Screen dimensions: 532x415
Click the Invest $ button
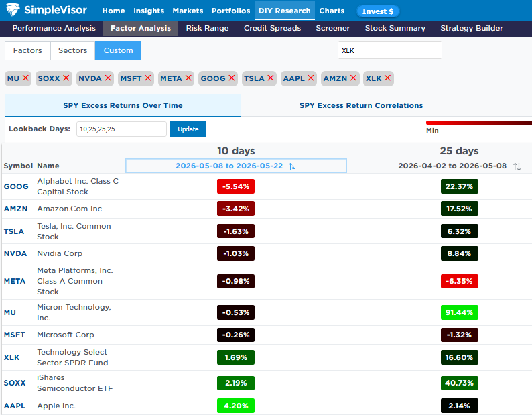click(x=378, y=11)
